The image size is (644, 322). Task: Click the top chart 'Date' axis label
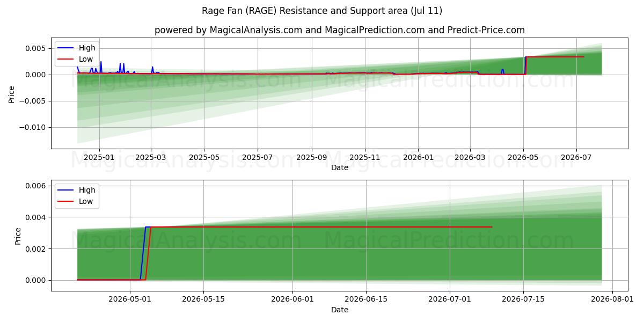[x=340, y=167]
